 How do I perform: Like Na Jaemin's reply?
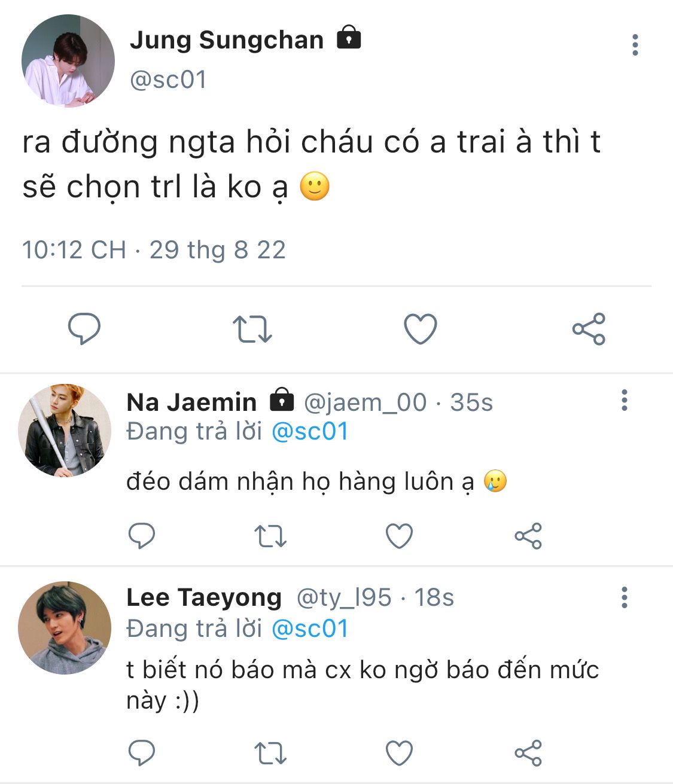pos(399,536)
